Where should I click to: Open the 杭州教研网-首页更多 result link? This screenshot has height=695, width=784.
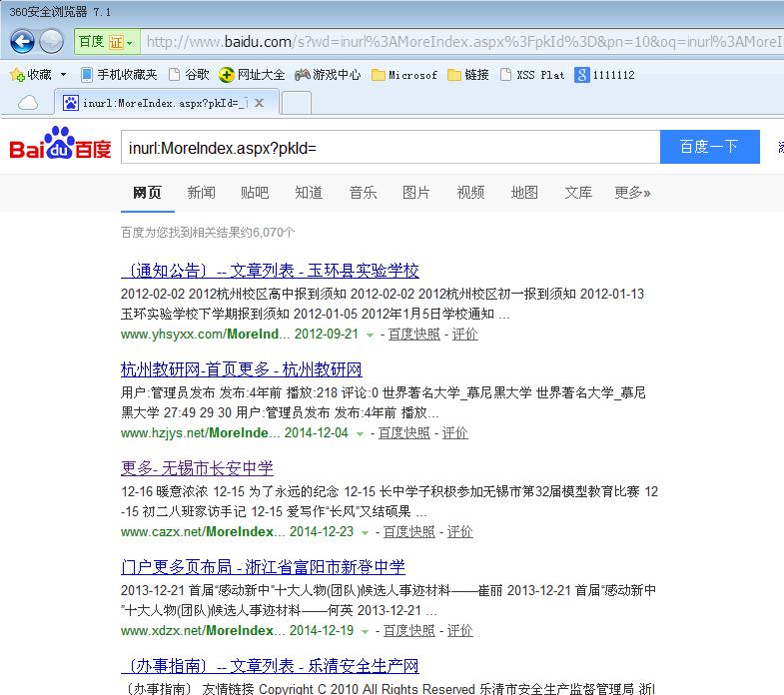click(242, 369)
